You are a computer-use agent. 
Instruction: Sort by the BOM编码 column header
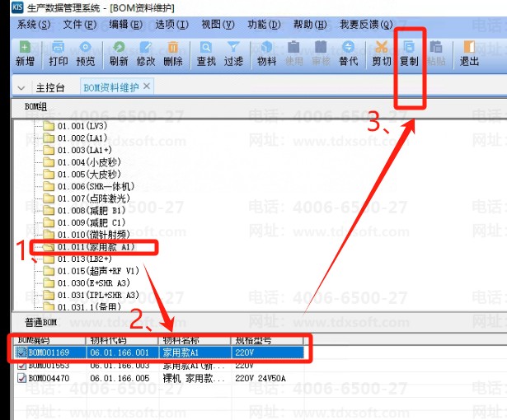49,340
